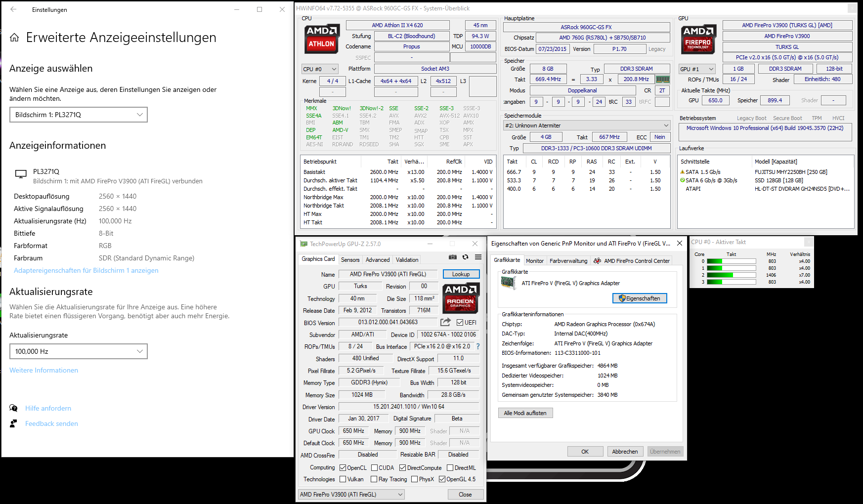863x504 pixels.
Task: Toggle the Vulkan checkbox
Action: click(x=343, y=479)
